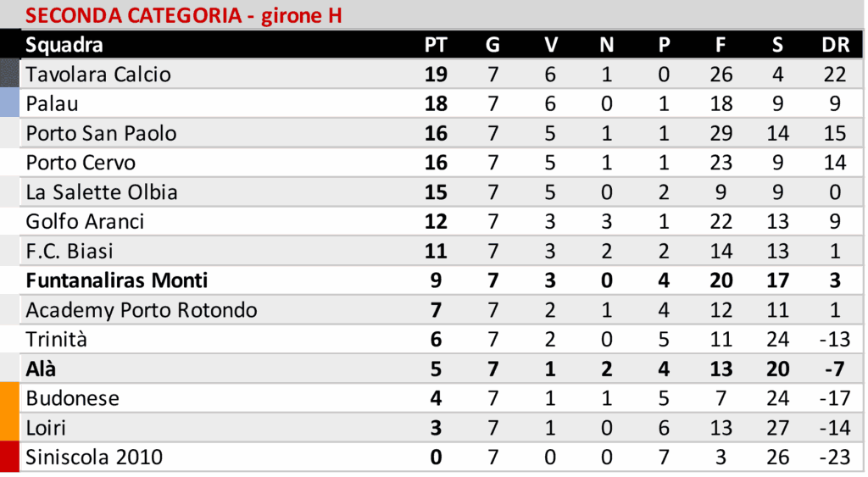This screenshot has width=868, height=477.
Task: Click the orange marker beside Budonese
Action: [x=9, y=398]
